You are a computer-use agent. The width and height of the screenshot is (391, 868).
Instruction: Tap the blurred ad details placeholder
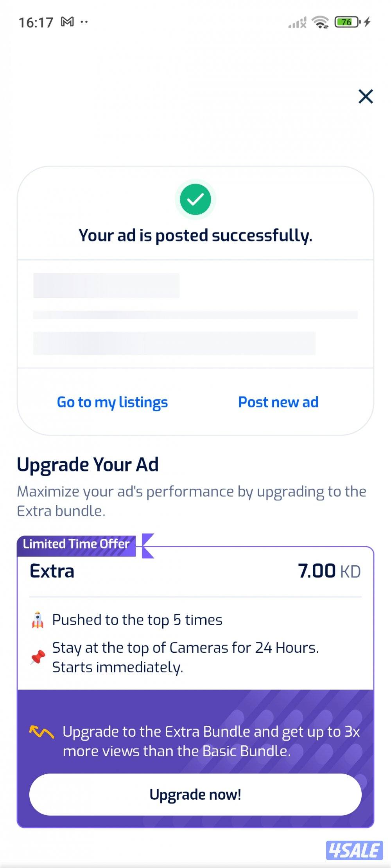click(x=195, y=314)
